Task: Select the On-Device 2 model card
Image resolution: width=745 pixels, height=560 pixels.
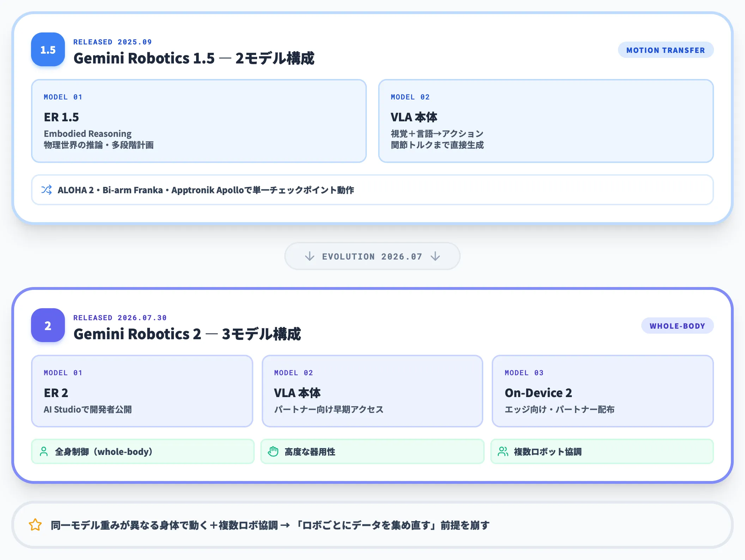Action: click(603, 391)
